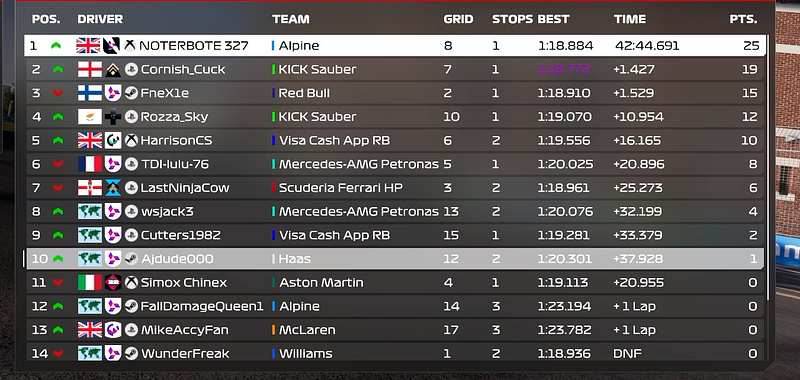Click the Steam icon next to WunderFreak

131,353
